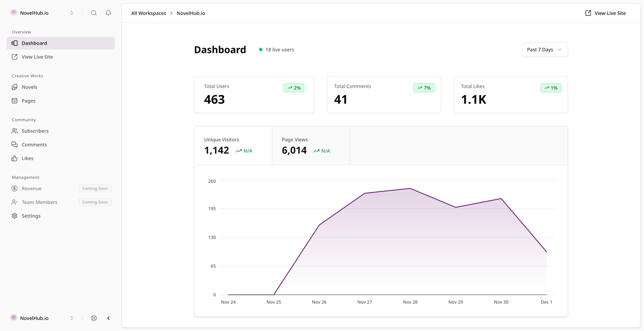Click the Settings gear icon
644x331 pixels.
[x=15, y=216]
